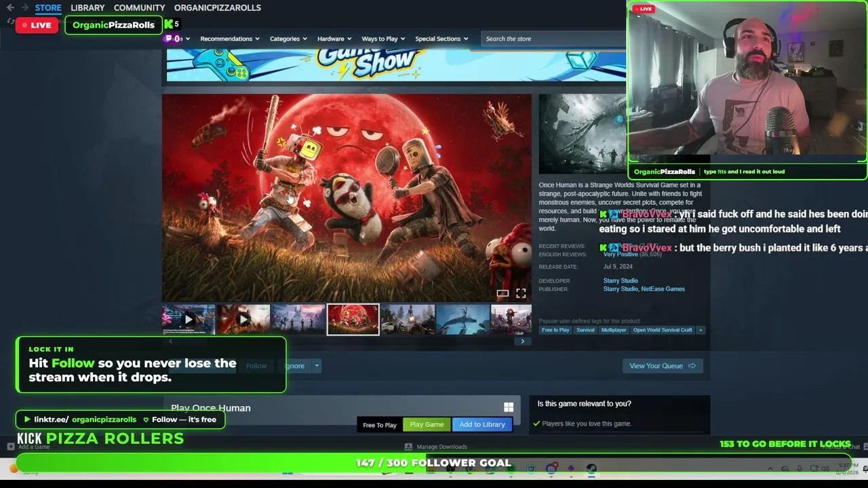
Task: Open the COMMUNITY tab
Action: (140, 7)
